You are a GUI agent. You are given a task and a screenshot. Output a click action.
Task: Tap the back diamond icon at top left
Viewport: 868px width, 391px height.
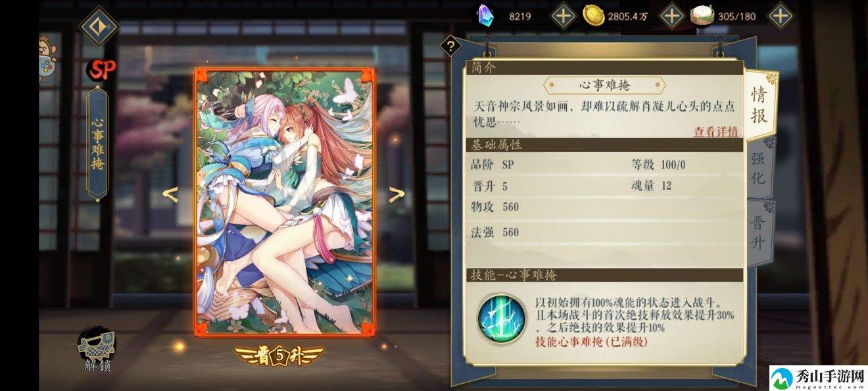[99, 27]
